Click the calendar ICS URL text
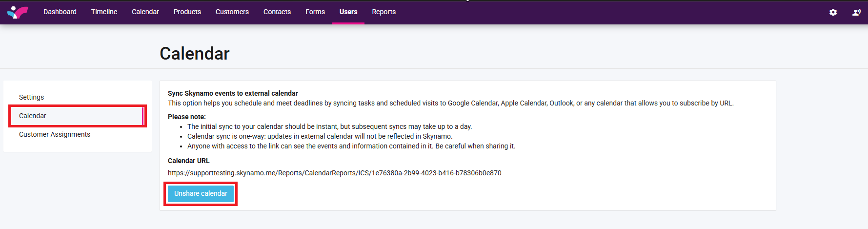Screen dimensions: 868x229 pos(334,173)
